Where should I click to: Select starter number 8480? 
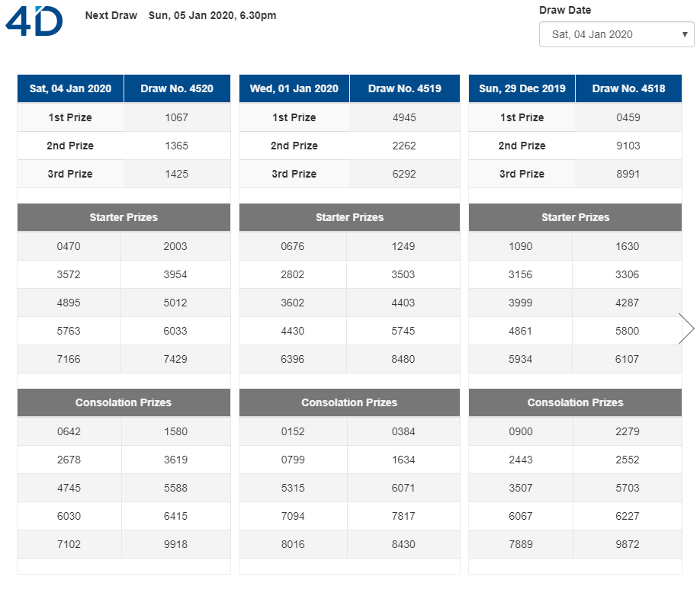(403, 359)
